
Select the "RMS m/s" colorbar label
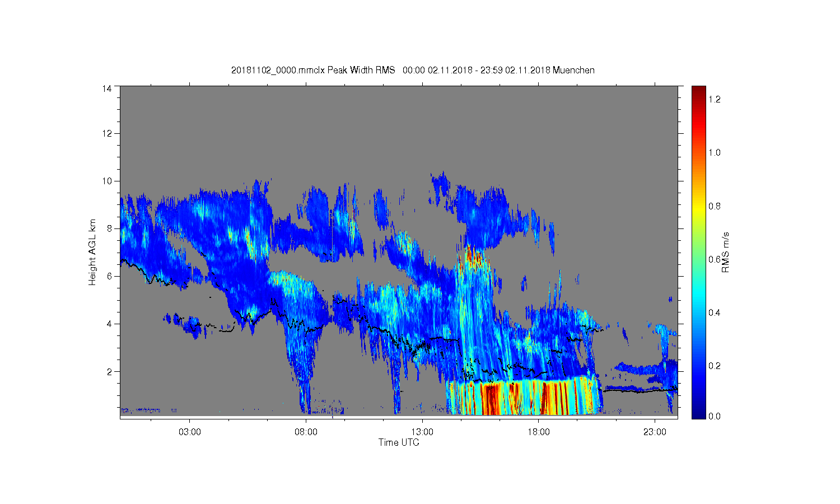pyautogui.click(x=725, y=252)
